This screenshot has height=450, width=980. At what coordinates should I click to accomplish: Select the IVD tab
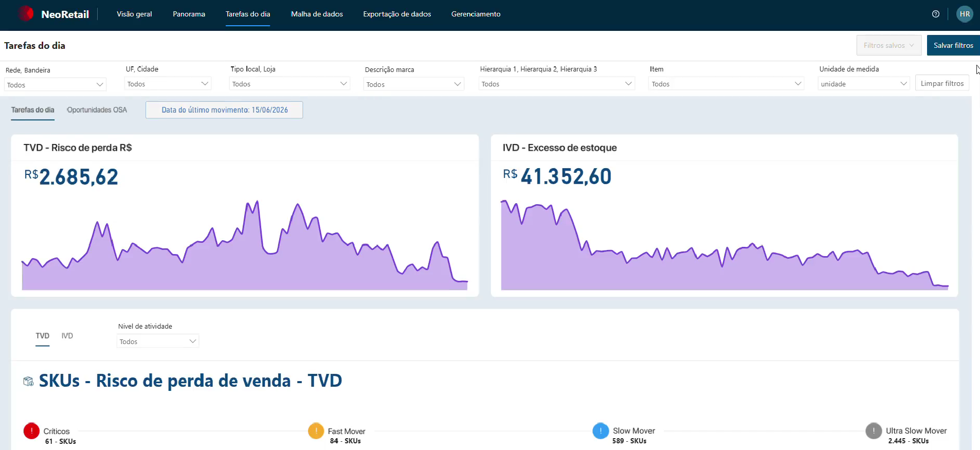[67, 335]
